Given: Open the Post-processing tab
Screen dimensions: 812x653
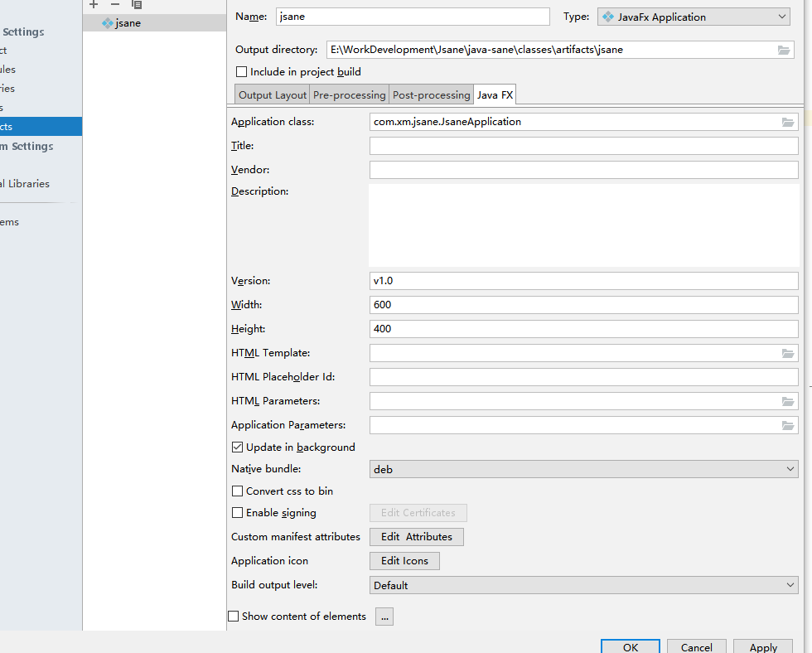Looking at the screenshot, I should [x=432, y=94].
